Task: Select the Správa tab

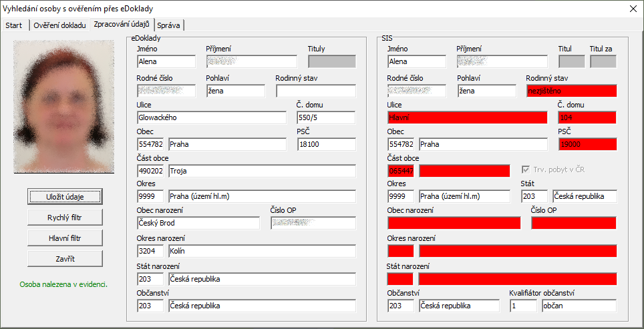Action: (x=169, y=25)
